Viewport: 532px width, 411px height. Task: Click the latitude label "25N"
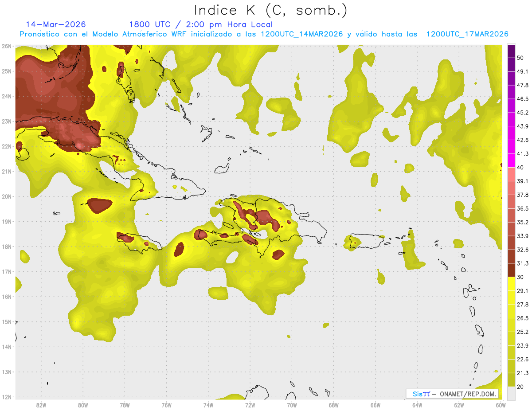pos(7,71)
